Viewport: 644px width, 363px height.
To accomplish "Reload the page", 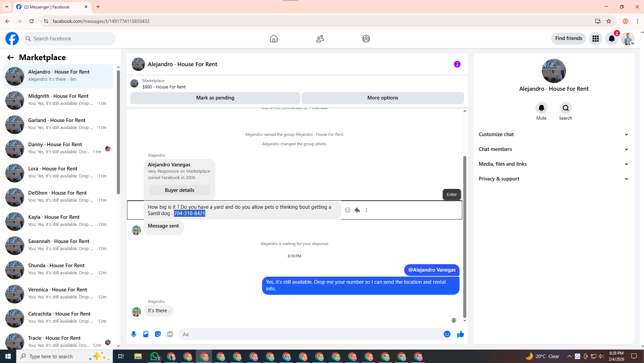I will tap(32, 21).
